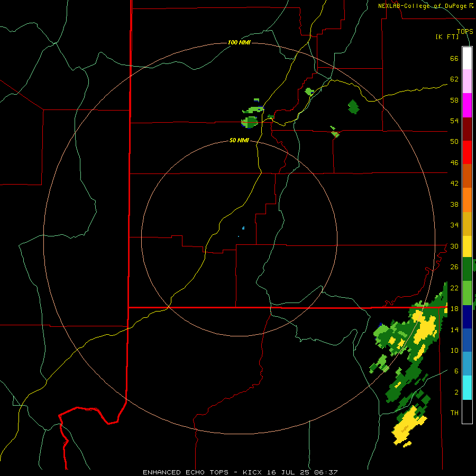Click the legend value "26"

tap(454, 267)
